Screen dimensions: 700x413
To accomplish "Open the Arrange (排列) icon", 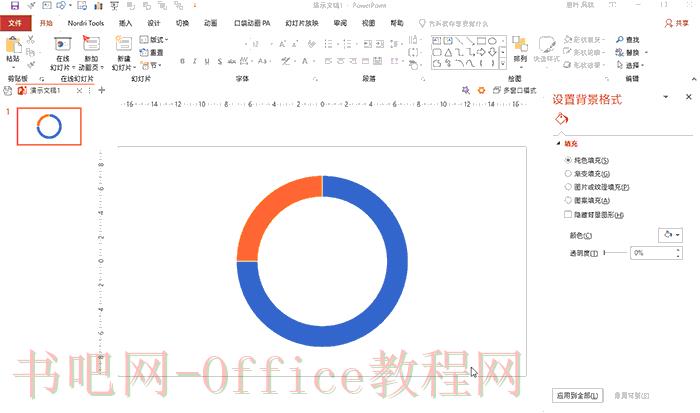I will (x=520, y=45).
